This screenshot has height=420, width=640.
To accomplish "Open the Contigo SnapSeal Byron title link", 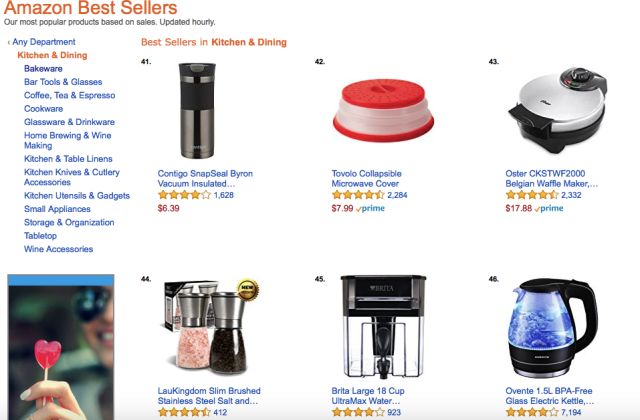I will pyautogui.click(x=205, y=178).
